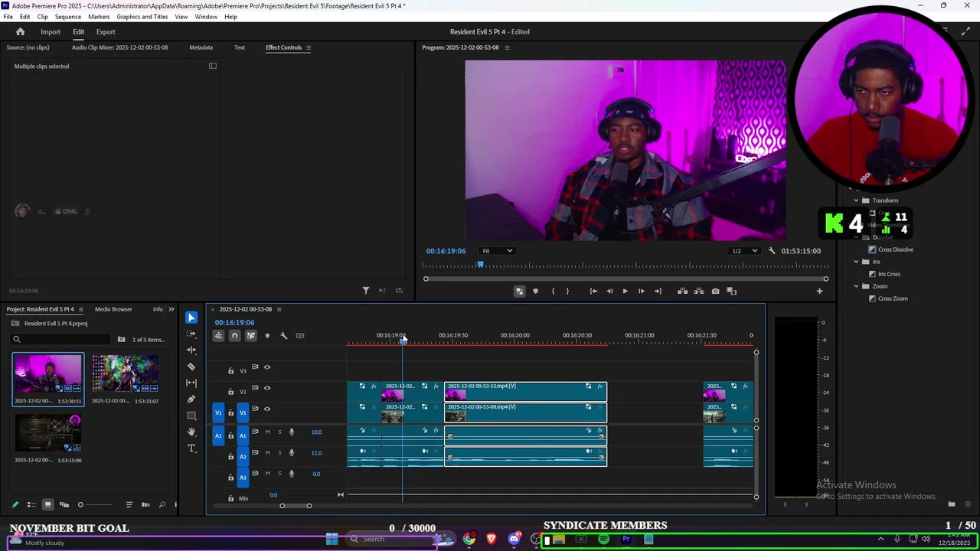The width and height of the screenshot is (980, 551).
Task: Select the Pen tool
Action: coord(191,399)
